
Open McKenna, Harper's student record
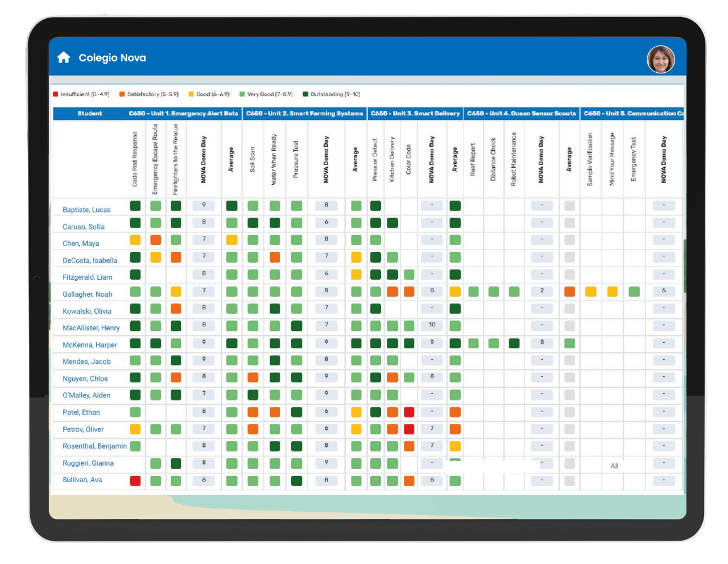click(x=90, y=345)
